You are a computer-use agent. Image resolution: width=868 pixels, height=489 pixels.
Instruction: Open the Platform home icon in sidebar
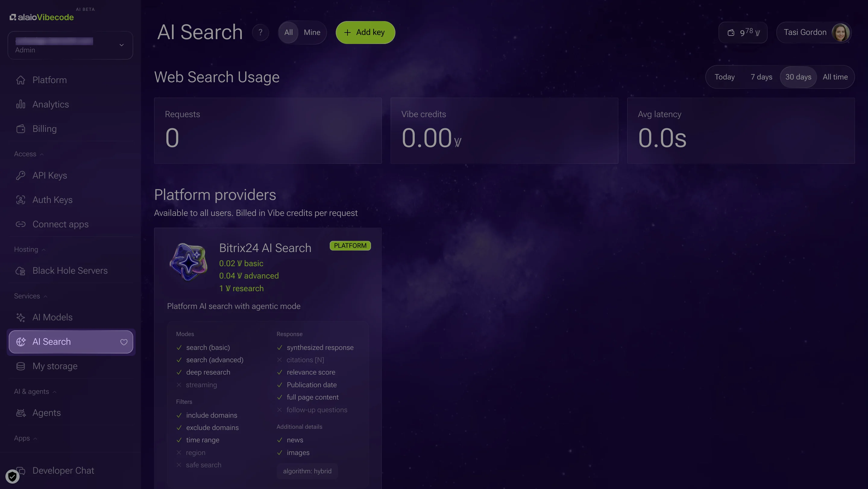tap(20, 80)
